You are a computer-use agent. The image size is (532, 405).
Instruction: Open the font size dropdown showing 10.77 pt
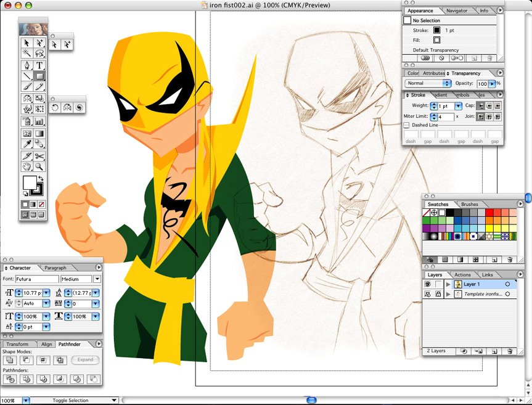[x=46, y=293]
